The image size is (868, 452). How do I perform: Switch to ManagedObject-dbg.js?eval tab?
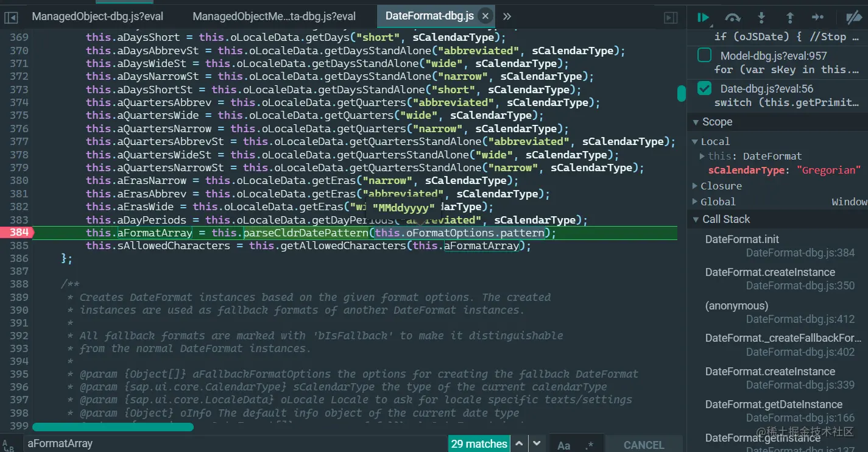[97, 16]
